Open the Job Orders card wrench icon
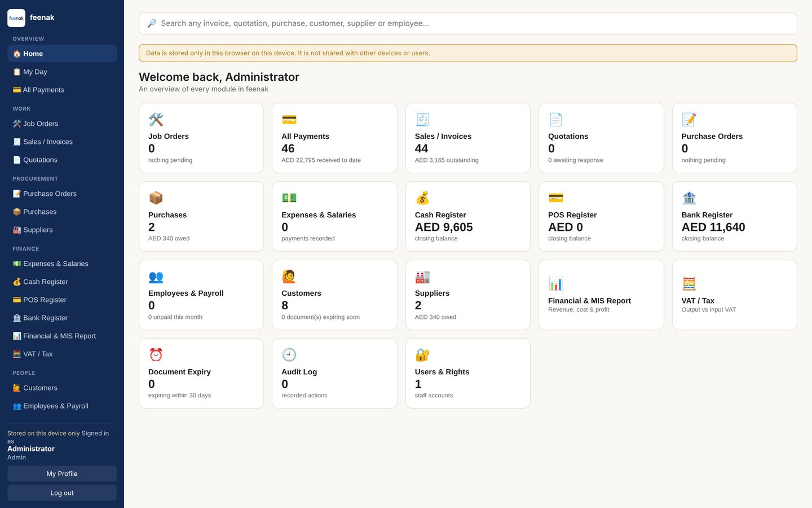This screenshot has height=508, width=812. point(156,120)
